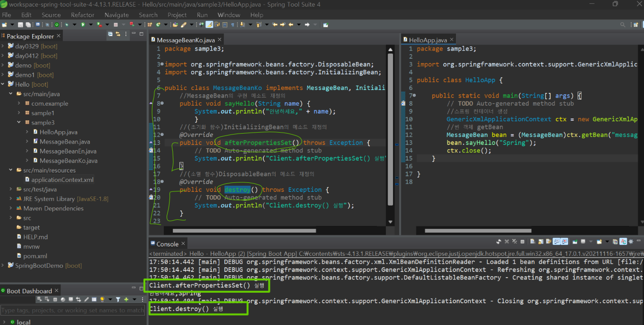The image size is (644, 325).
Task: Click Remove All Terminated Launches double-X icon
Action: click(x=515, y=242)
